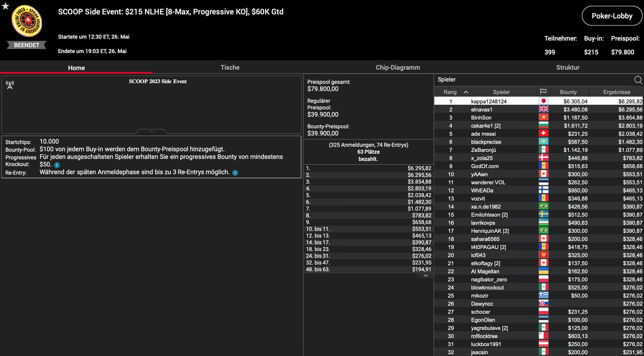644x356 pixels.
Task: Click Ukraine flag in Al Magellan row
Action: (543, 271)
